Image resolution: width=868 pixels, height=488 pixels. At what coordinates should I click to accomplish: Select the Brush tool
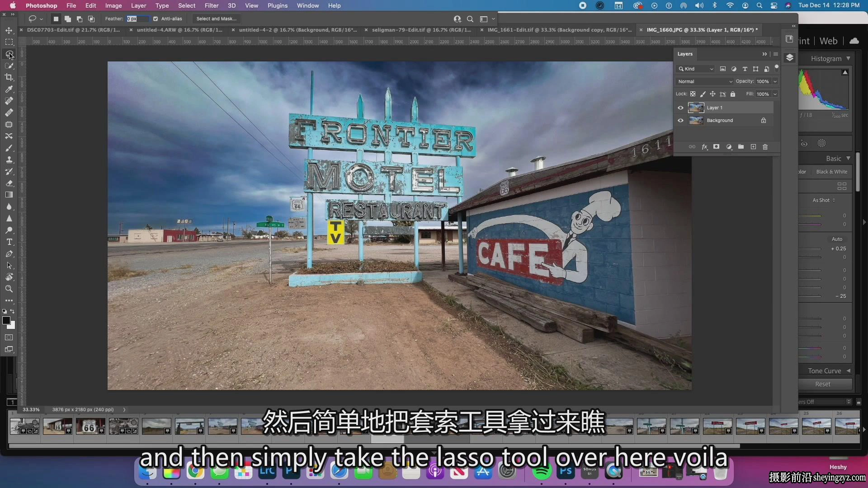point(9,148)
